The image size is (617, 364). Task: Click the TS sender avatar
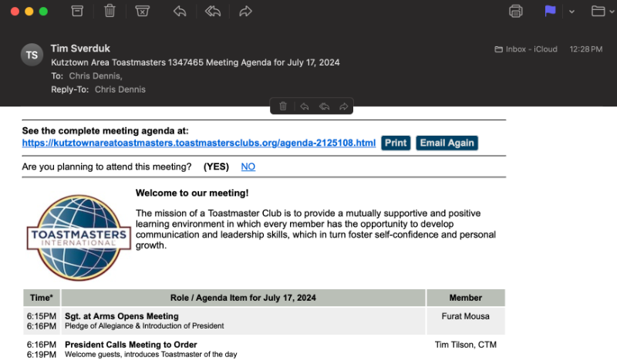(32, 55)
